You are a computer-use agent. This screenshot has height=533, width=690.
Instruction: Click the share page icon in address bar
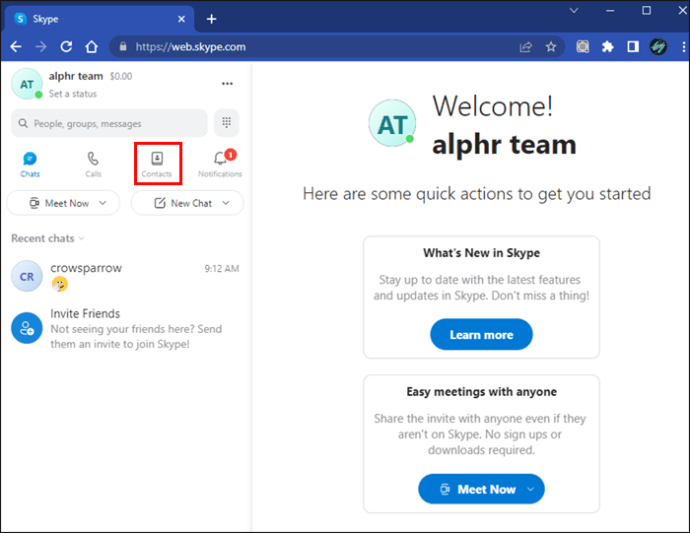[526, 47]
